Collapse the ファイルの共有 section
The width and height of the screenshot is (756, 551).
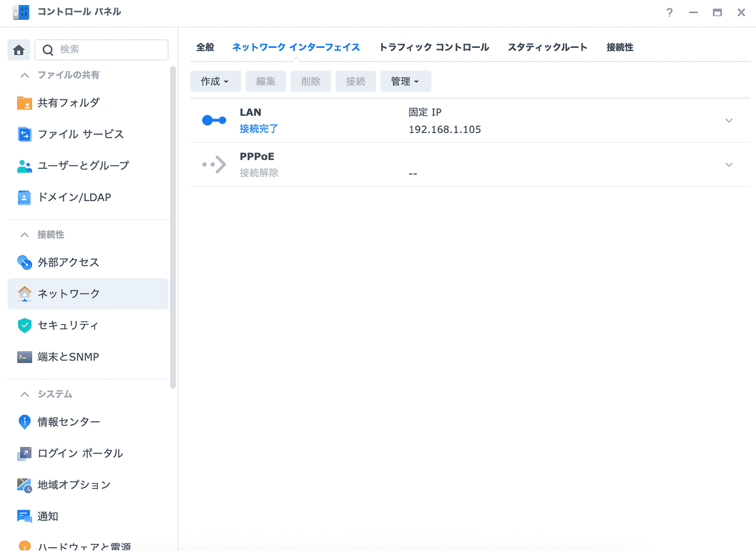[25, 75]
